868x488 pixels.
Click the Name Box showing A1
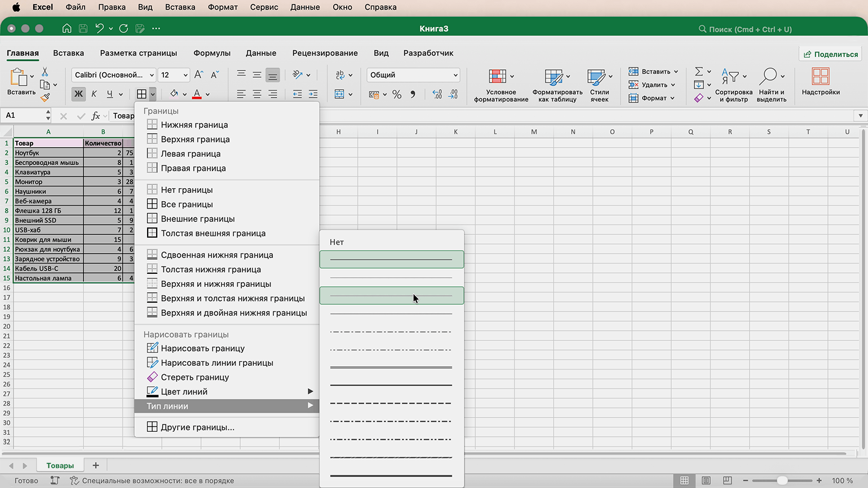click(26, 116)
